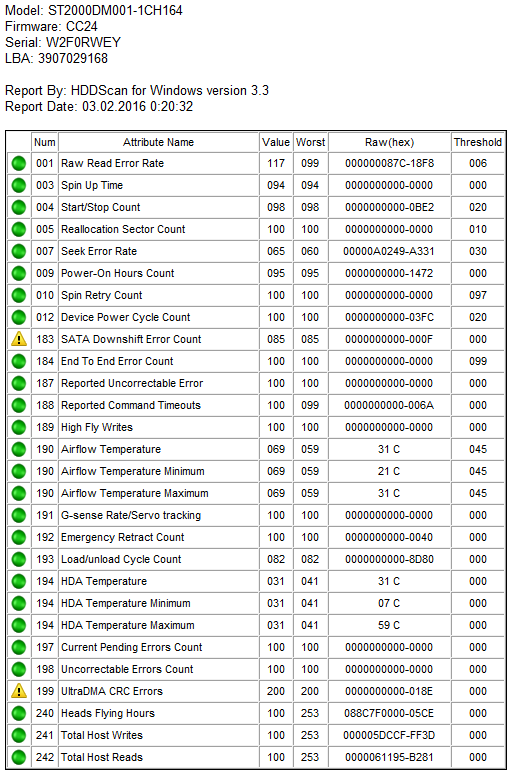Screen dimensions: 513x776
Task: Click the raw hex value of Start/Stop Count
Action: click(x=389, y=207)
